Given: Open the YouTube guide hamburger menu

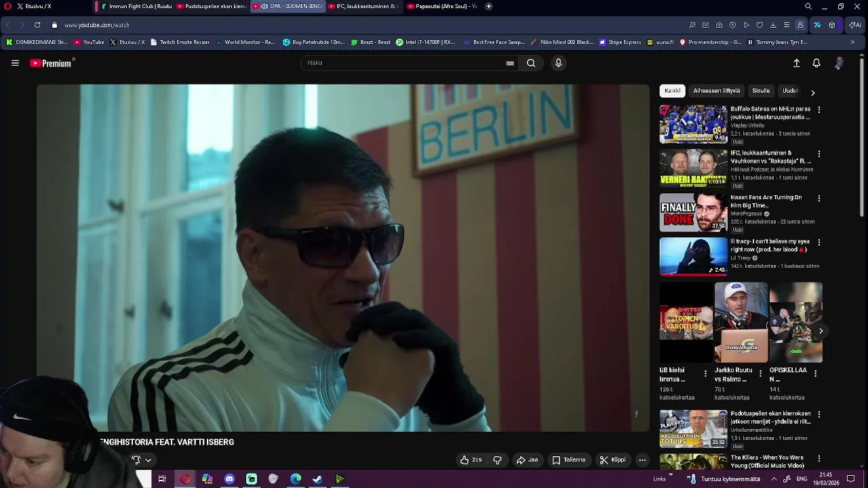Looking at the screenshot, I should tap(15, 63).
